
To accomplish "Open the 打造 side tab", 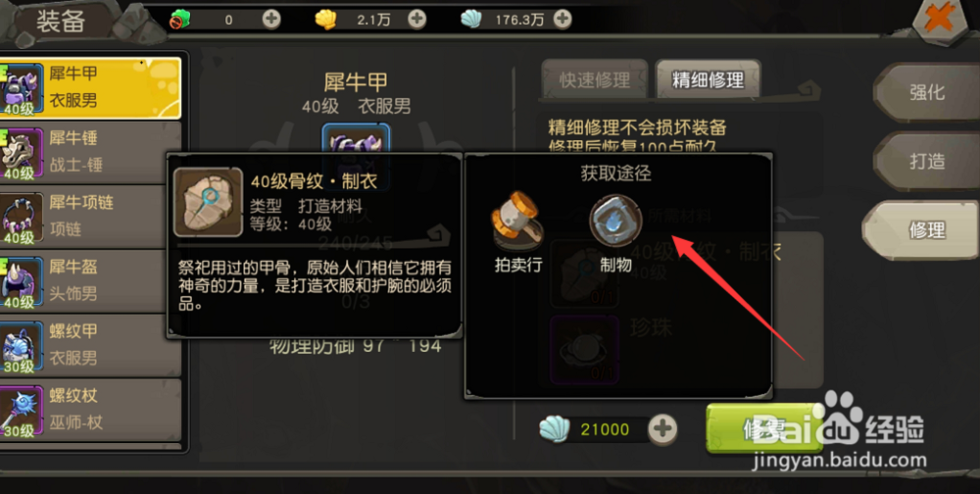I will (x=927, y=162).
